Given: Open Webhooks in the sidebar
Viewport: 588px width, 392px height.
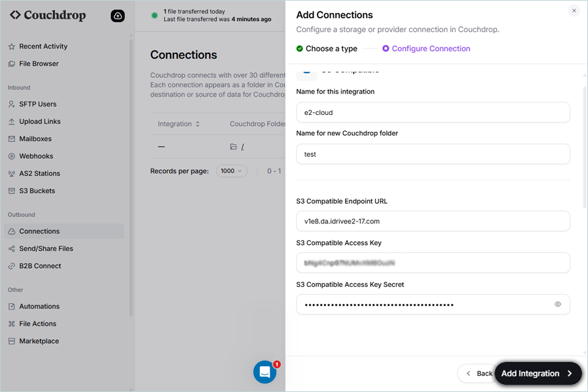Looking at the screenshot, I should 36,156.
